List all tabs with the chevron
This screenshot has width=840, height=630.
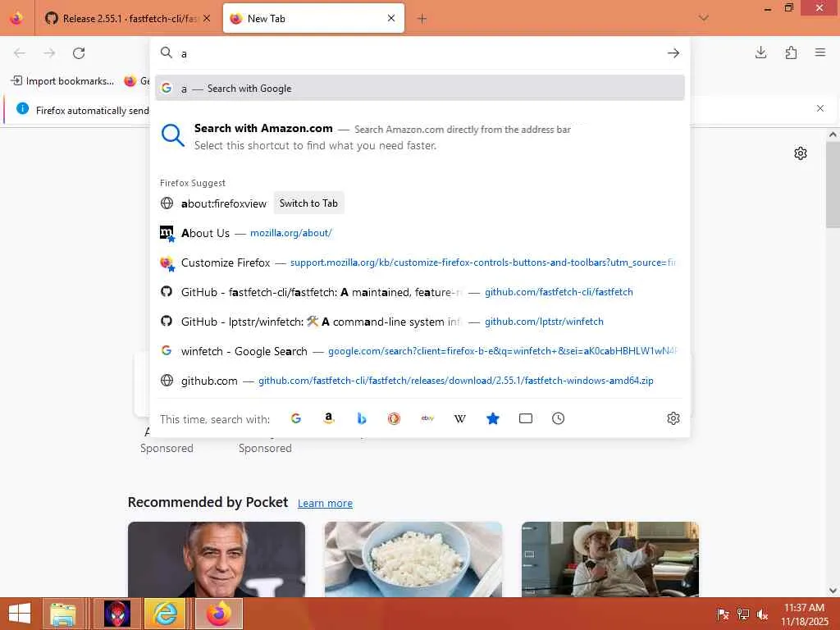tap(704, 18)
